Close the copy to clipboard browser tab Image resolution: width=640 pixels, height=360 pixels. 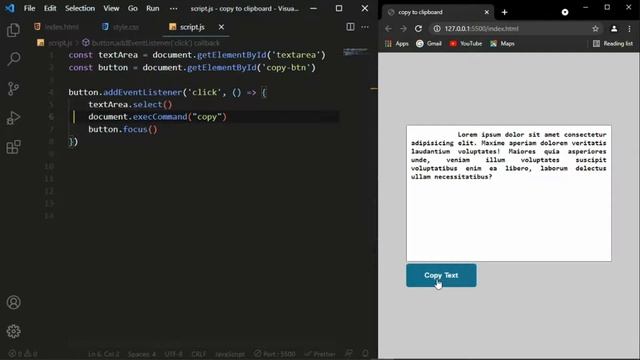[487, 12]
